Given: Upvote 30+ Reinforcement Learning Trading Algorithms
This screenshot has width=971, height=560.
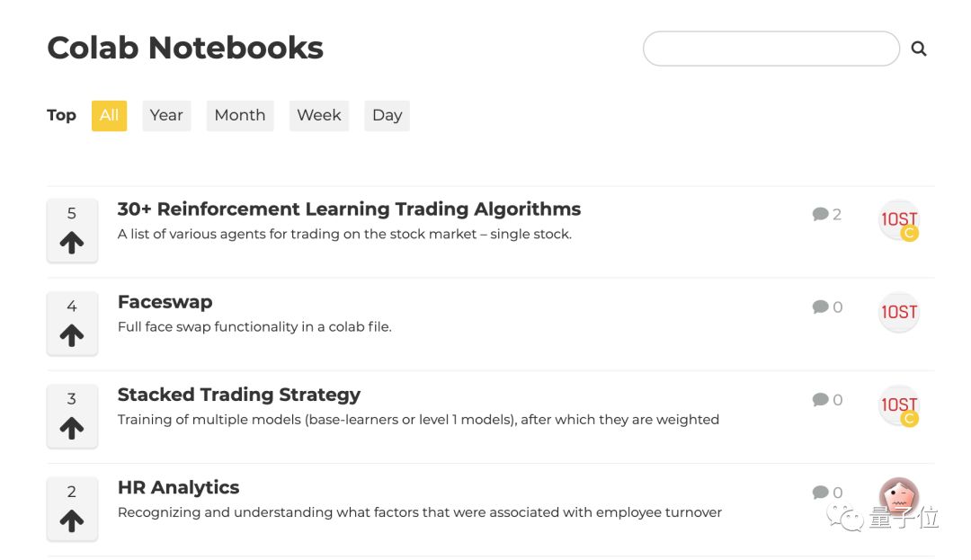Looking at the screenshot, I should [72, 242].
